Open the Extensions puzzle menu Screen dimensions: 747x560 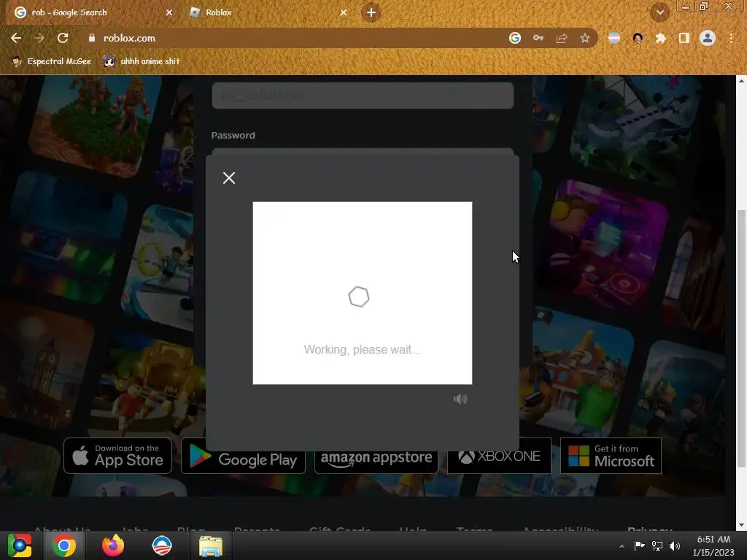click(660, 38)
